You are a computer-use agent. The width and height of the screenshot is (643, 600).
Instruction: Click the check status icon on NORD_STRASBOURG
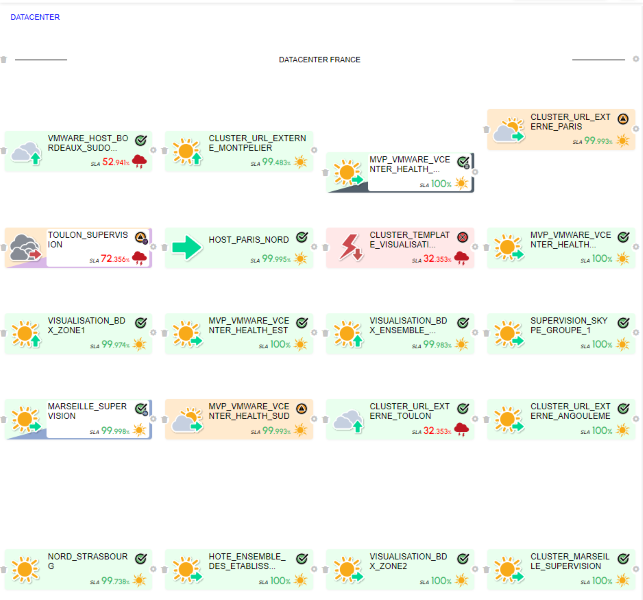pyautogui.click(x=141, y=559)
